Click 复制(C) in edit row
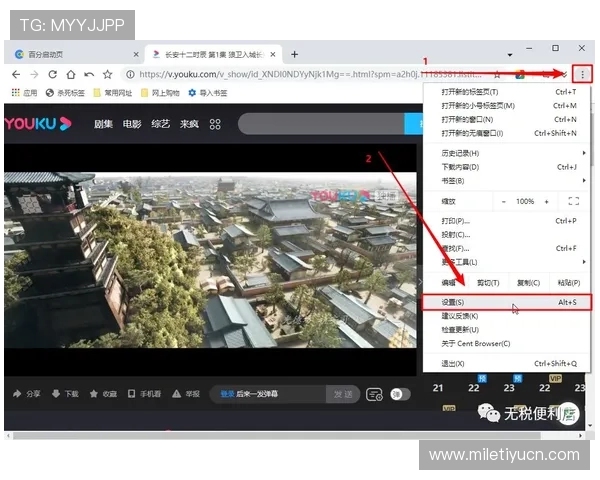600x480 pixels. [528, 283]
